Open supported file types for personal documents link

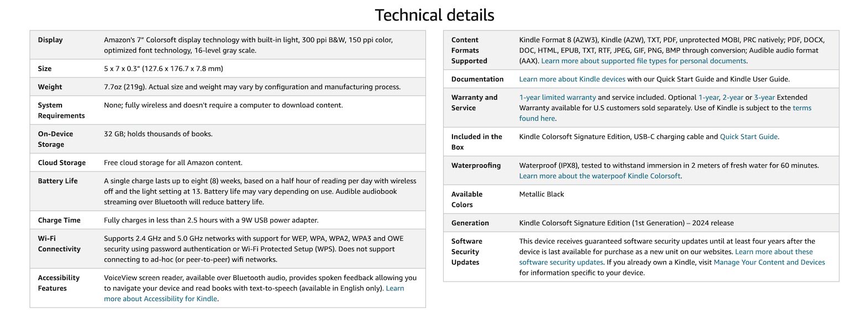pyautogui.click(x=643, y=61)
